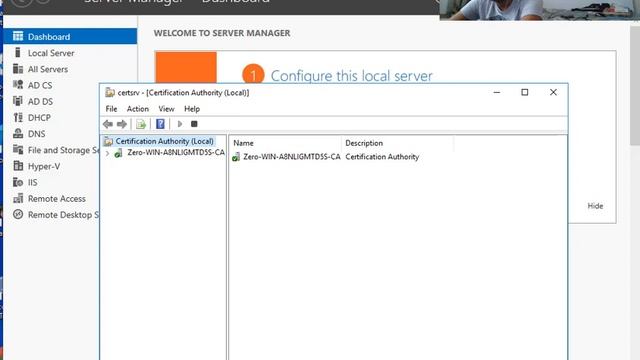Open the DHCP role icon
This screenshot has width=640, height=360.
pyautogui.click(x=18, y=117)
